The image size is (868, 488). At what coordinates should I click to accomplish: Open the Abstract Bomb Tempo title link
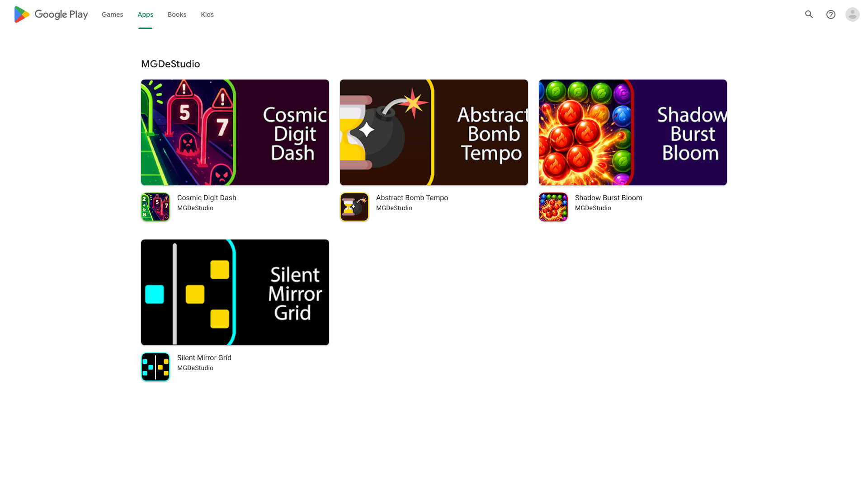click(x=412, y=197)
